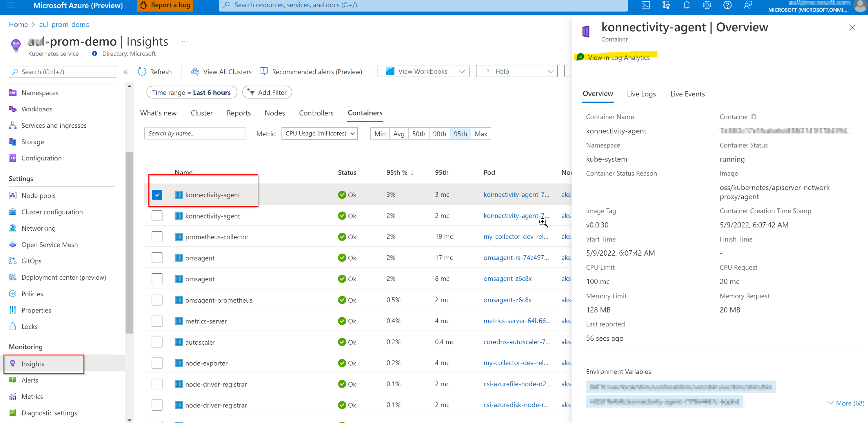This screenshot has width=868, height=423.
Task: Click the Refresh icon in the toolbar
Action: click(142, 71)
